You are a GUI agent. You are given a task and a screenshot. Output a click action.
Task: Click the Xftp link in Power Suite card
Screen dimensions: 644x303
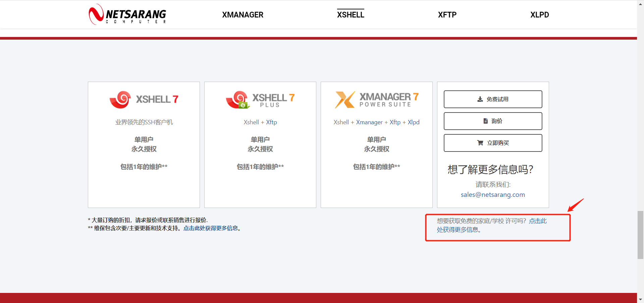coord(395,122)
